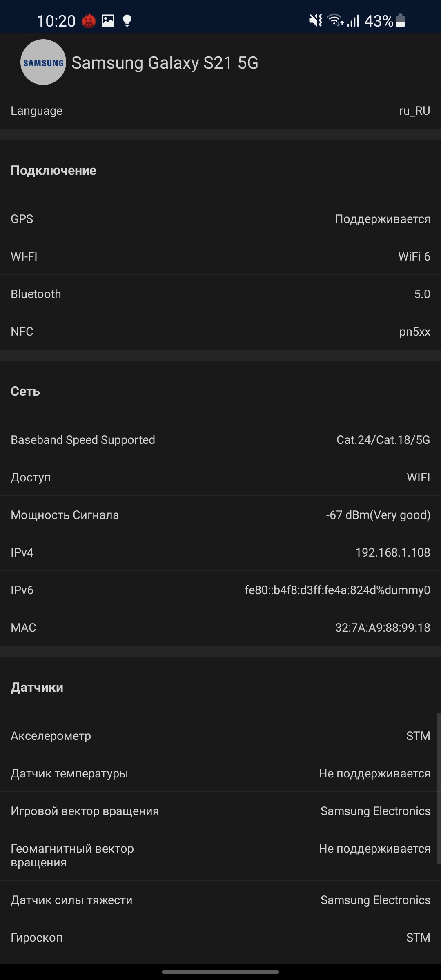Tap the GPS connection row
The height and width of the screenshot is (980, 441).
(220, 219)
